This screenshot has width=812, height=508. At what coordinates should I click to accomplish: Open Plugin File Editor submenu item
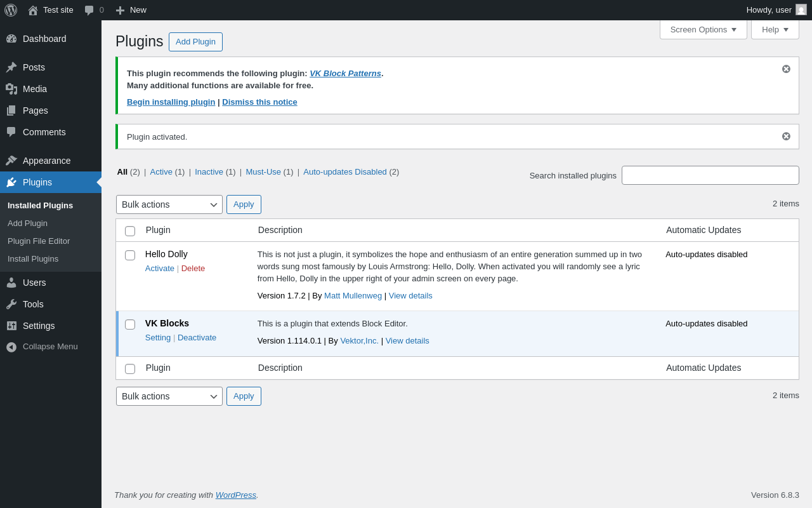click(39, 241)
